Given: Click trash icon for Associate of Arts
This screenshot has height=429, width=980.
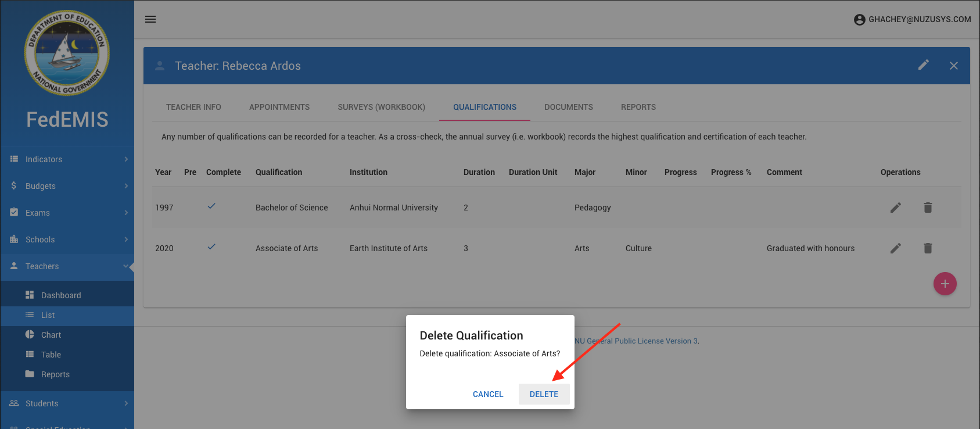Looking at the screenshot, I should [928, 248].
